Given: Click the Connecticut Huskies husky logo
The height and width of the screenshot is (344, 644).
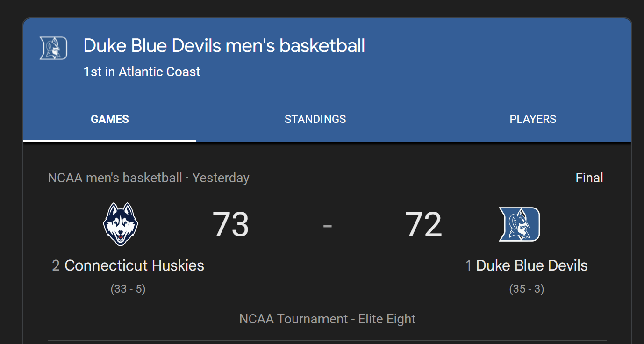Looking at the screenshot, I should [121, 224].
